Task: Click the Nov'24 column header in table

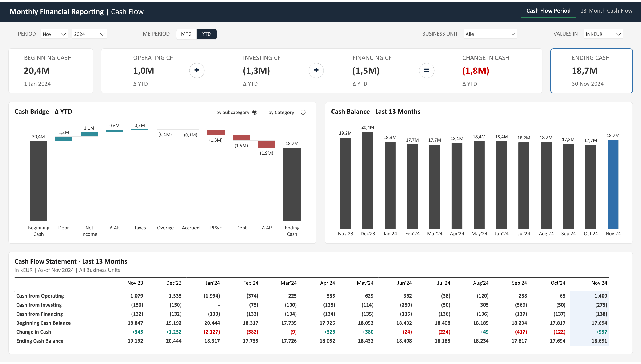Action: coord(599,283)
